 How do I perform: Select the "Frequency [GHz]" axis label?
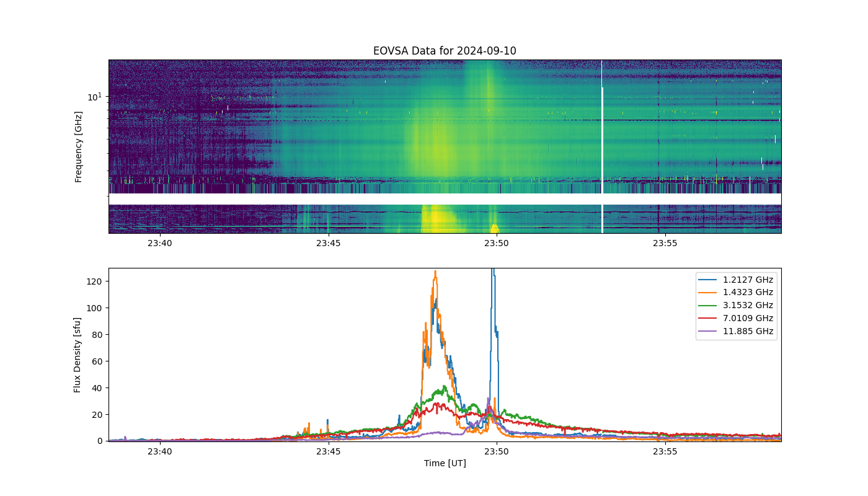(79, 147)
